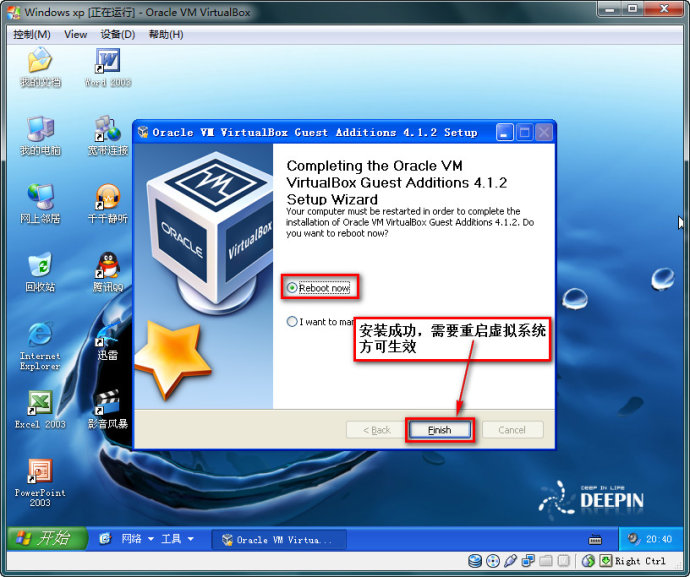Click the volume speaker tray icon
The height and width of the screenshot is (577, 690).
coord(634,539)
